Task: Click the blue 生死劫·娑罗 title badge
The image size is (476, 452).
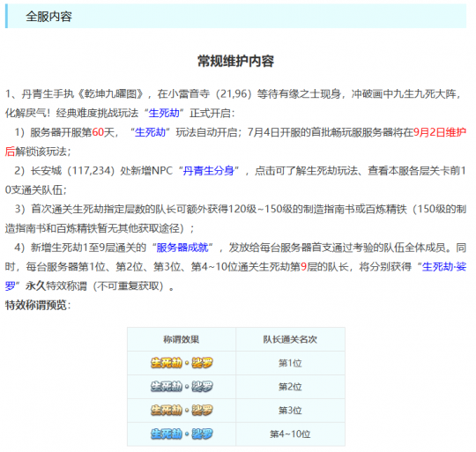Action: (x=182, y=433)
